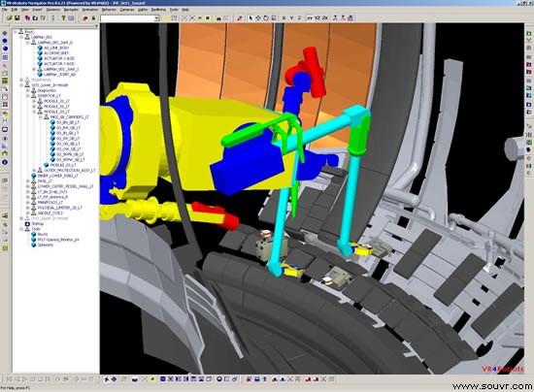Toggle the XY plane constraint button
534x392 pixels.
pos(310,18)
